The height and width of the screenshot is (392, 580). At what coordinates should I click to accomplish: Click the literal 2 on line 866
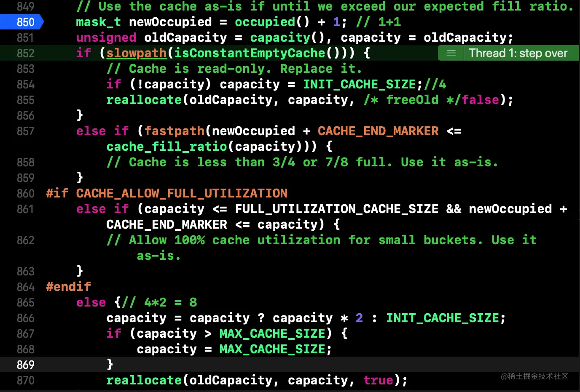(x=359, y=318)
